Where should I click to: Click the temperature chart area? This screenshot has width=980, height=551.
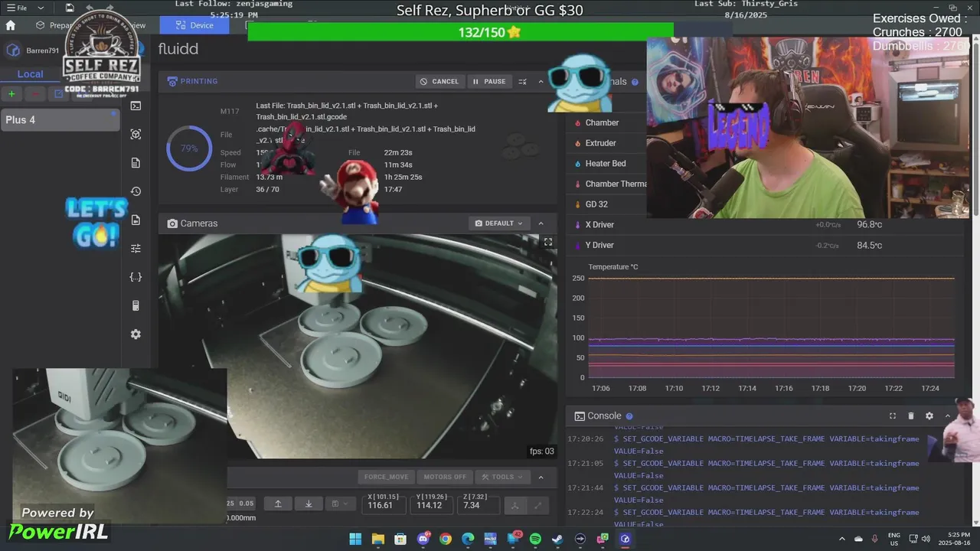(771, 327)
